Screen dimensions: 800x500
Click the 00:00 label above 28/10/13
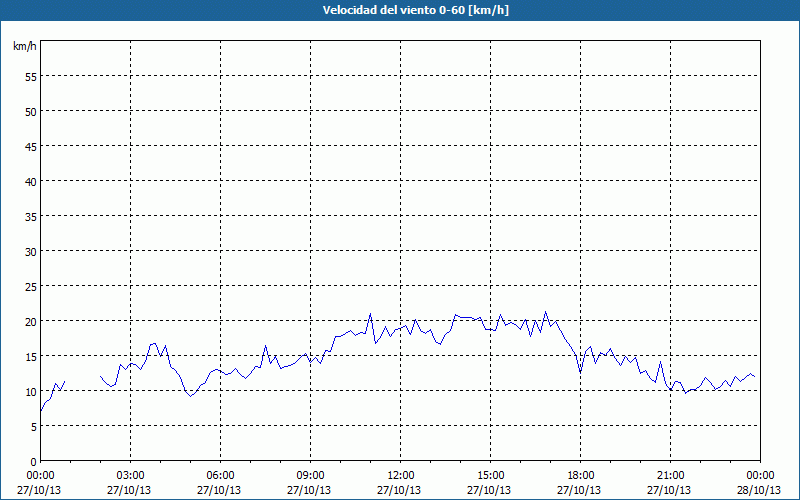point(761,476)
